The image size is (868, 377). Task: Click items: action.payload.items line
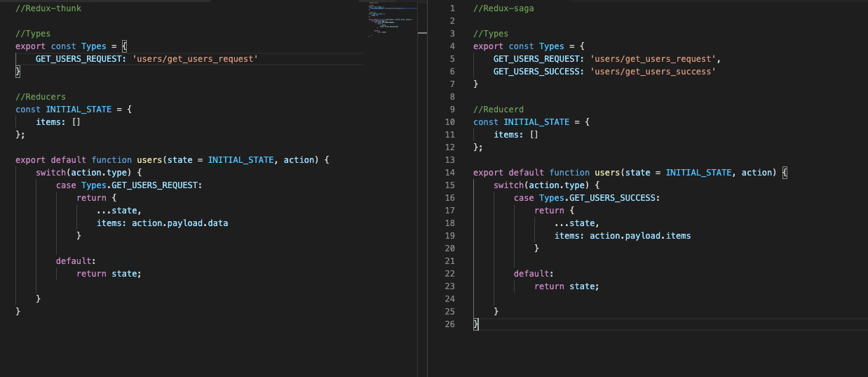(x=623, y=236)
